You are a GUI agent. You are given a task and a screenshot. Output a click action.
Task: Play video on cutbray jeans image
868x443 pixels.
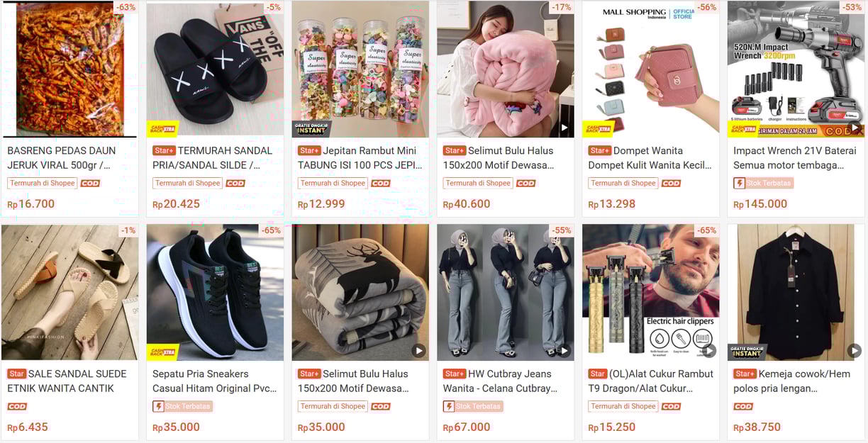[564, 351]
